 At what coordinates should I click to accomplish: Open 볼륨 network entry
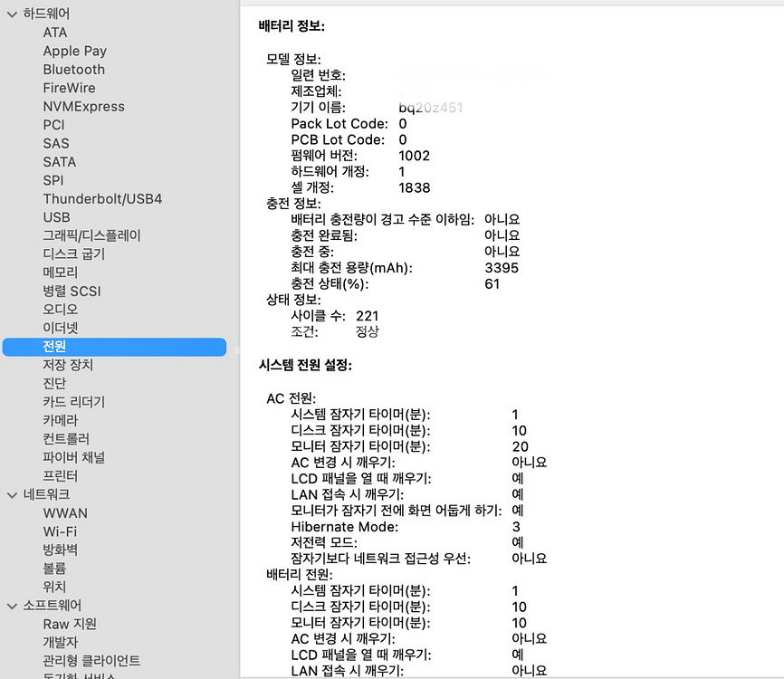tap(54, 569)
